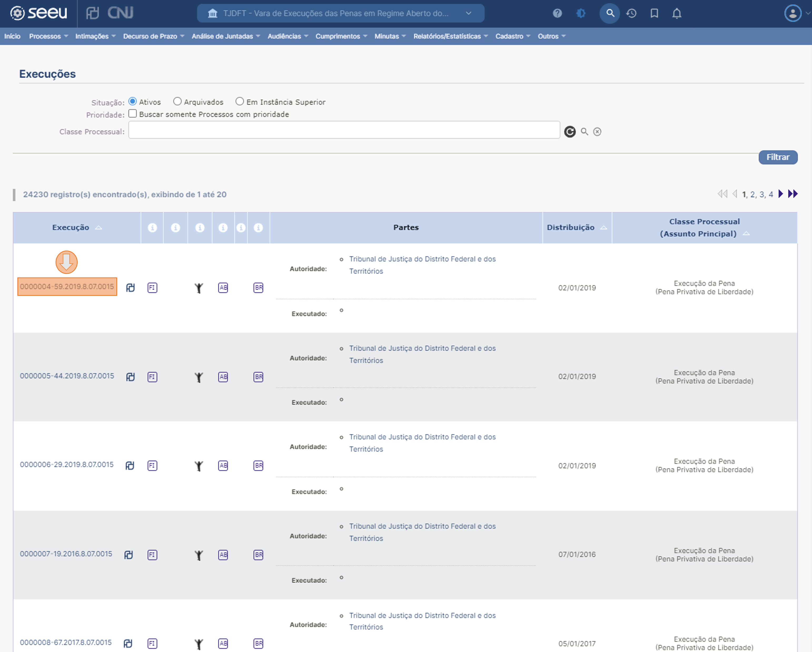Open Relatórios/Estatísticas menu
Image resolution: width=812 pixels, height=652 pixels.
(x=450, y=36)
